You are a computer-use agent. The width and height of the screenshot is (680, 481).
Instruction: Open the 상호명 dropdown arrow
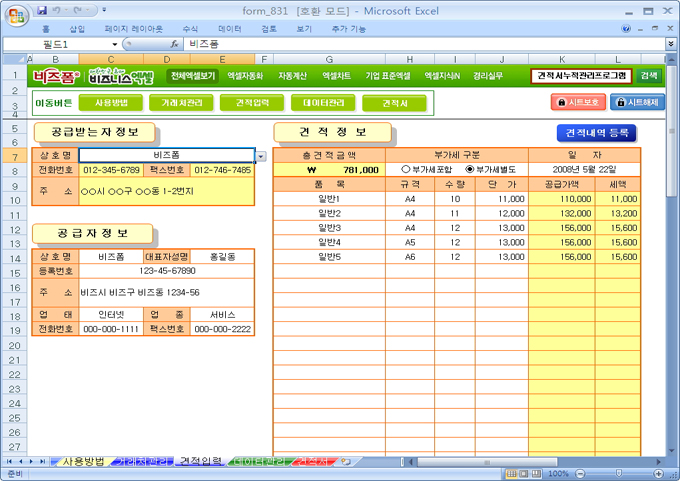coord(261,156)
